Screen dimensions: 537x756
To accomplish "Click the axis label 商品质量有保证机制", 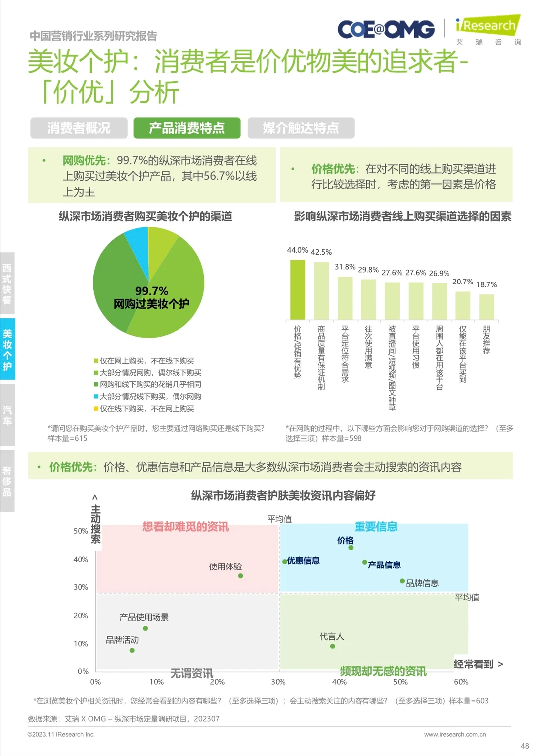I will [x=321, y=358].
